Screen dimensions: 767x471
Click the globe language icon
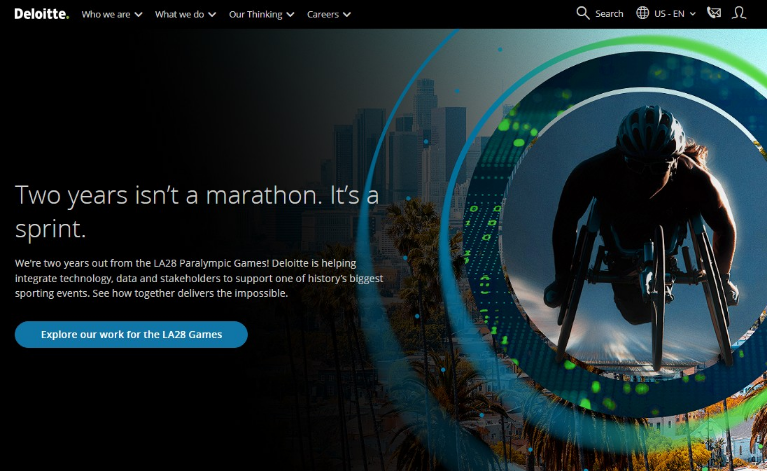point(642,13)
